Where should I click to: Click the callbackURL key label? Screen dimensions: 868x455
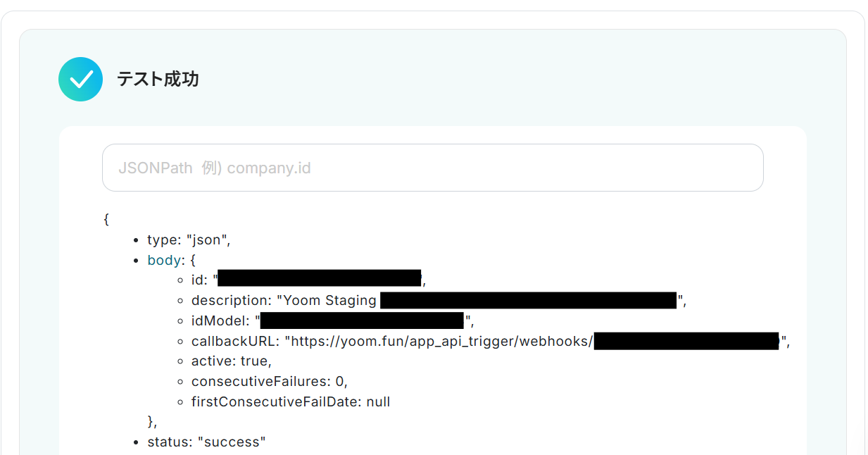pyautogui.click(x=234, y=342)
